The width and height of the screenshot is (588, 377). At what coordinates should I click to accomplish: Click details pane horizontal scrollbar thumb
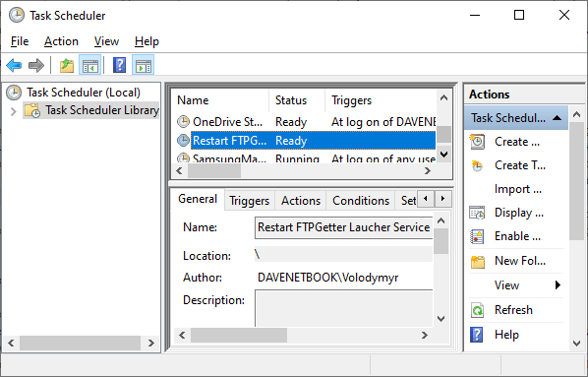coord(239,335)
